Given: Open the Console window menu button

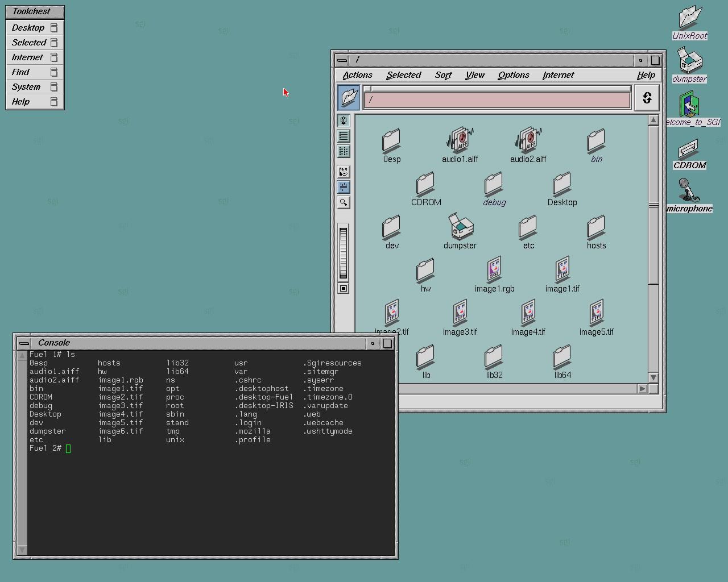Looking at the screenshot, I should pos(24,343).
